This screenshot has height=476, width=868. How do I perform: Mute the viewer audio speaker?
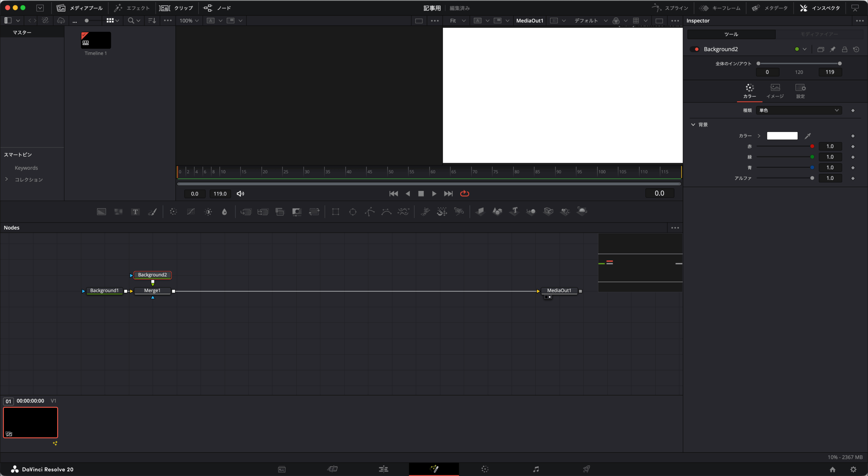(240, 194)
